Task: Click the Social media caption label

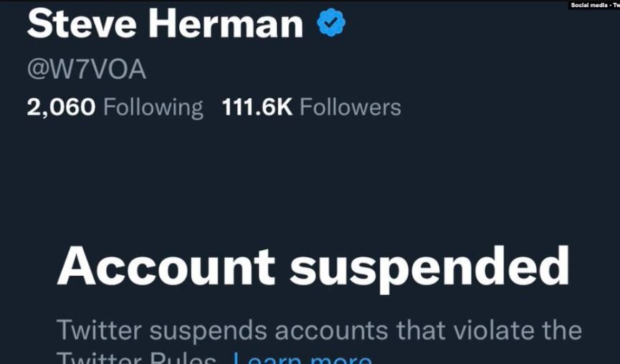Action: coord(594,5)
